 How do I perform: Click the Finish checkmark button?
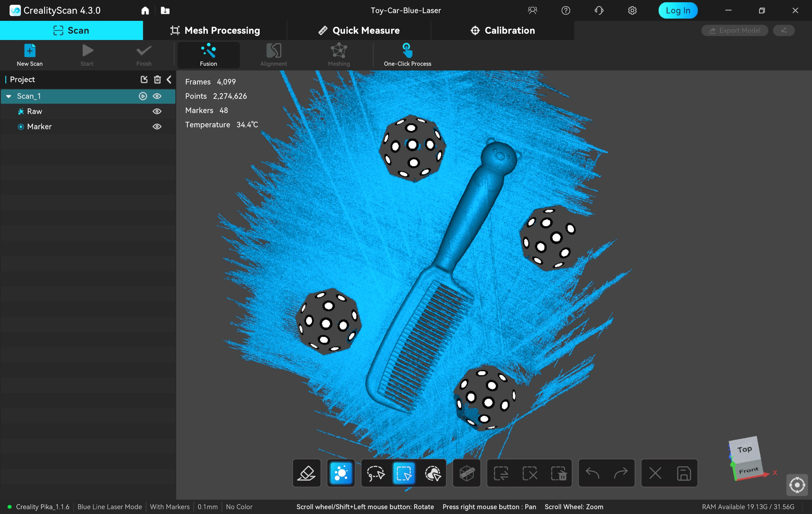click(144, 55)
